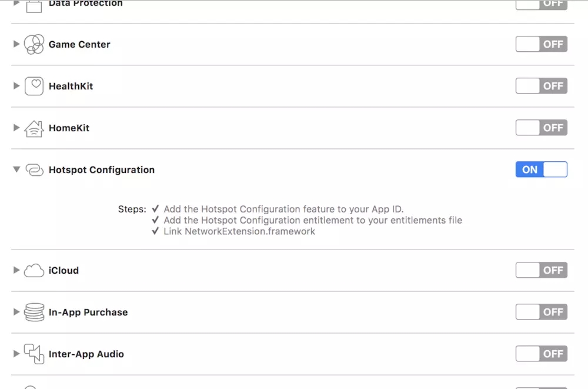
Task: Click the Inter-App Audio speaker icon
Action: point(34,354)
